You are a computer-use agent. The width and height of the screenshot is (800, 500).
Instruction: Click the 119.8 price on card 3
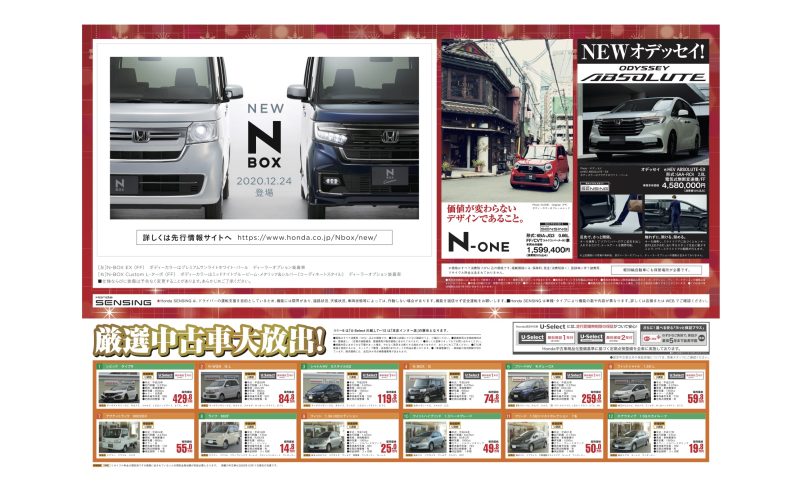[387, 398]
